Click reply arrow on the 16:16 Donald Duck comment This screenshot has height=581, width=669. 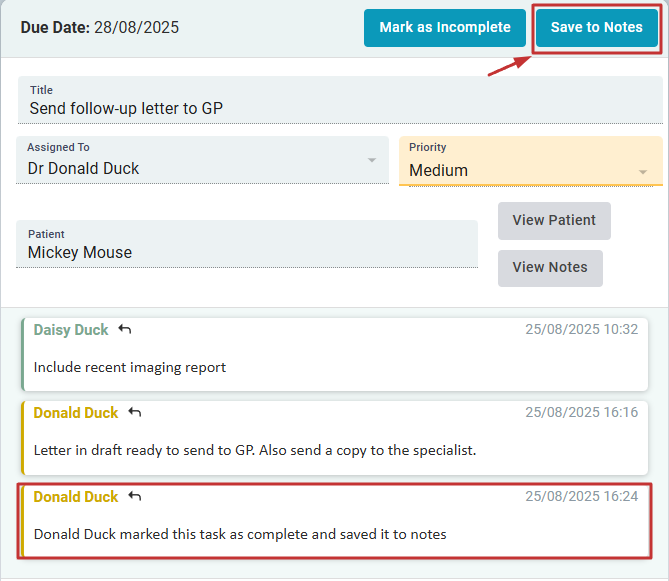135,412
